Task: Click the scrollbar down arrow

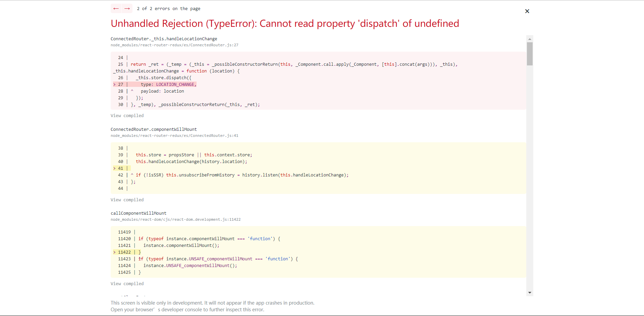Action: pos(529,293)
